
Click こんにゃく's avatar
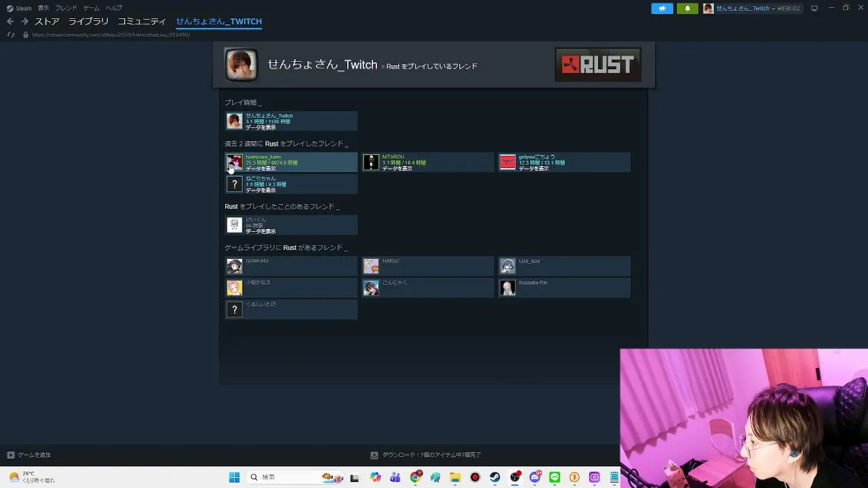371,288
